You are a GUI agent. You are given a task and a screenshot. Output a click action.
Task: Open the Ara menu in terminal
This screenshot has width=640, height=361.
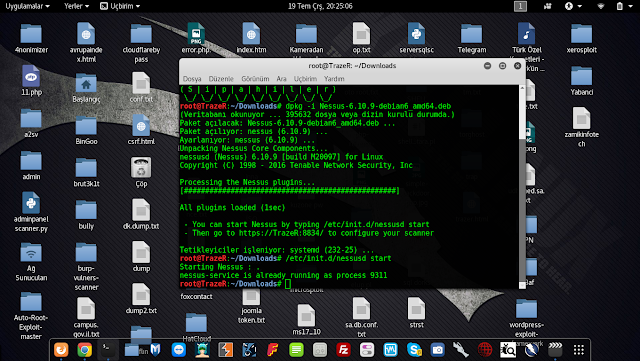pos(281,79)
